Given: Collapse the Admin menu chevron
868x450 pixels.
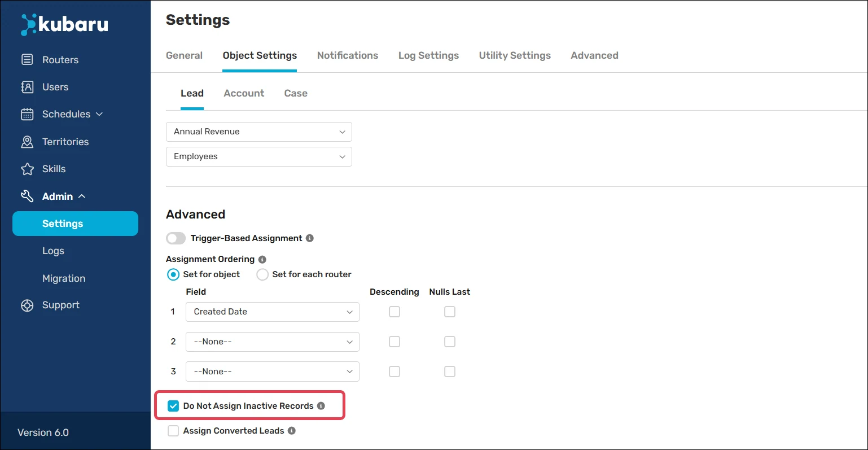Looking at the screenshot, I should pyautogui.click(x=82, y=196).
